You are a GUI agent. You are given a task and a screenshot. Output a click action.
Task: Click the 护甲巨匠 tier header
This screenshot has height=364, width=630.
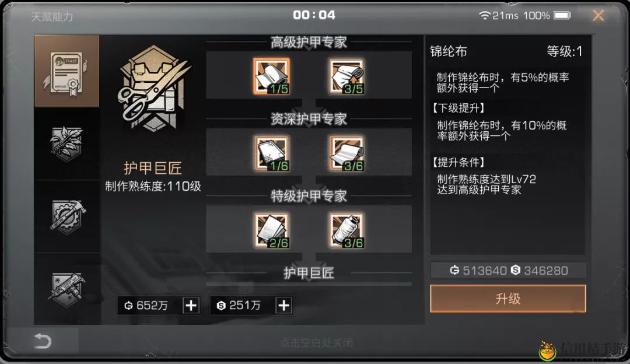[309, 273]
